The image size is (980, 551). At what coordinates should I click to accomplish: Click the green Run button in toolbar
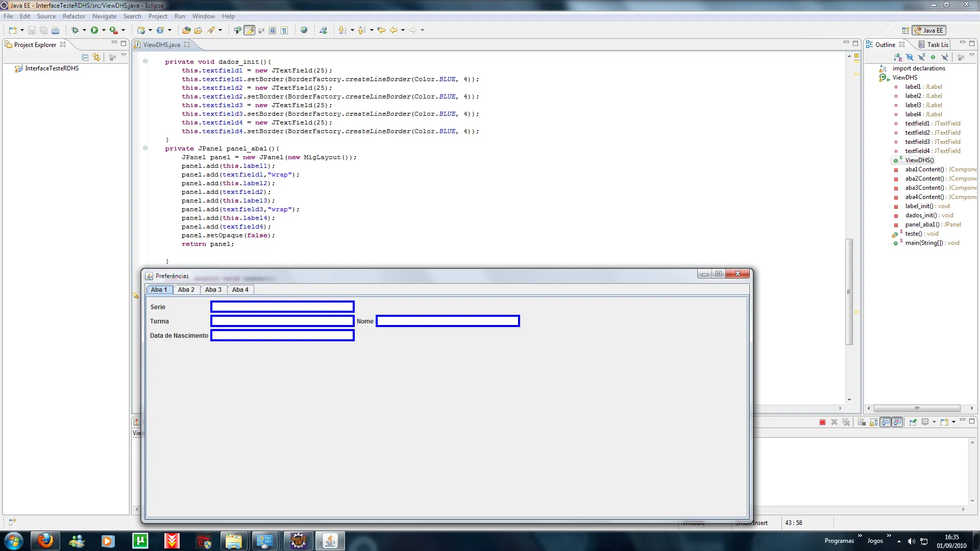point(94,30)
